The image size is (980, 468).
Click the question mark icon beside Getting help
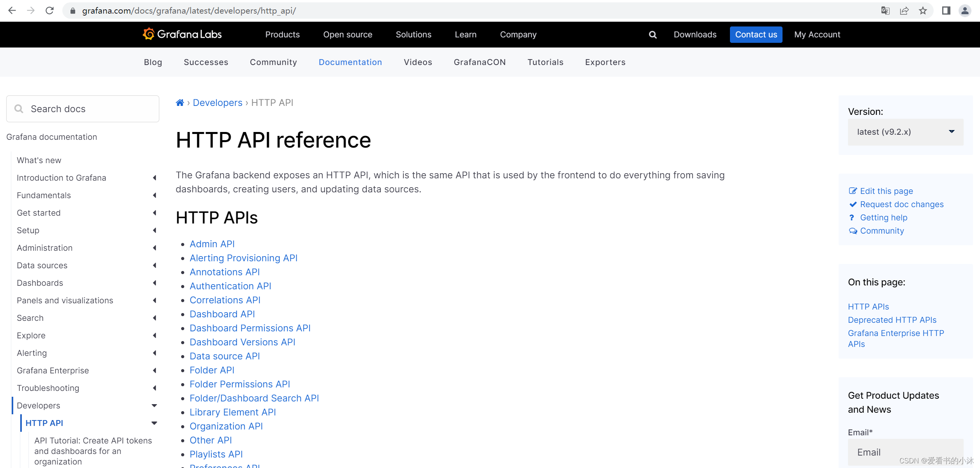852,217
